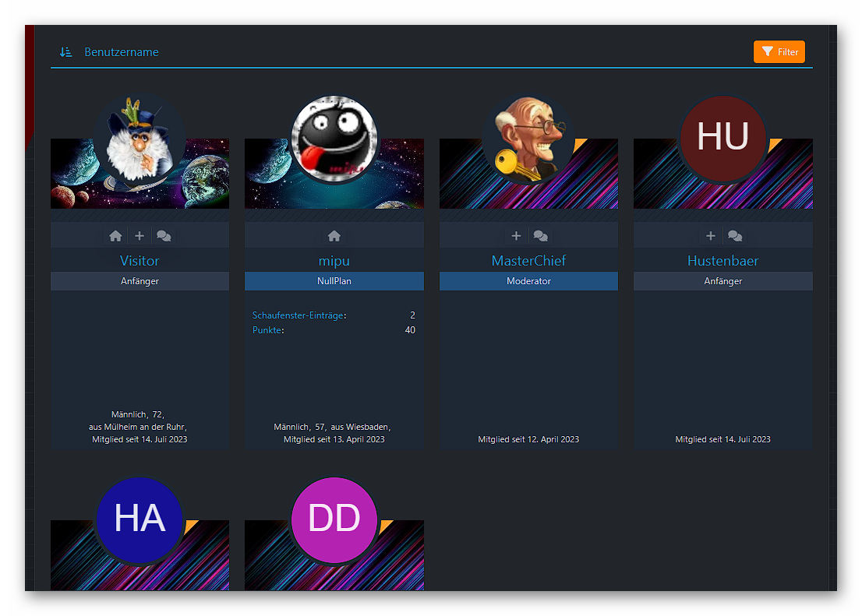Start conversation with MasterChief via chat icon

[x=540, y=236]
